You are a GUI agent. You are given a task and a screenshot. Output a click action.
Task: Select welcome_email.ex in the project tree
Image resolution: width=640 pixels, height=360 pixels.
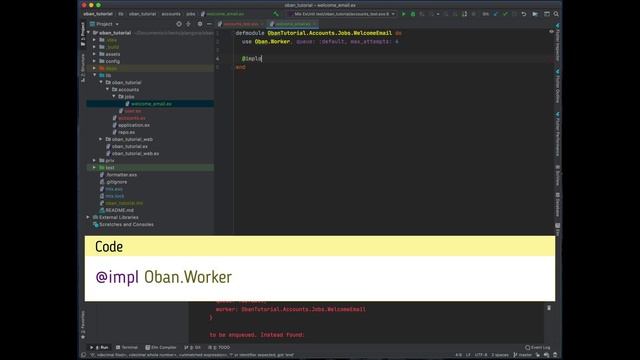[x=151, y=104]
